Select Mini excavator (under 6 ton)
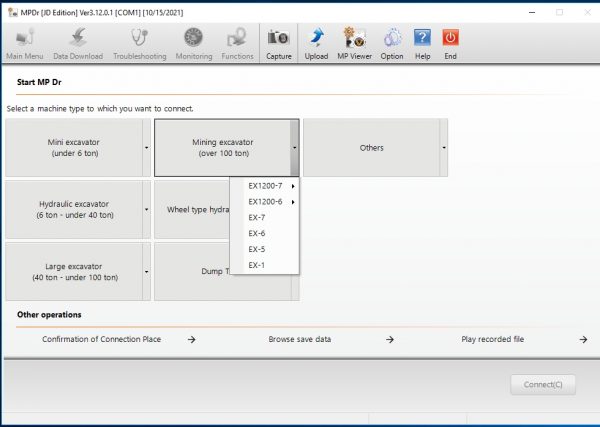The height and width of the screenshot is (427, 600). pos(74,148)
